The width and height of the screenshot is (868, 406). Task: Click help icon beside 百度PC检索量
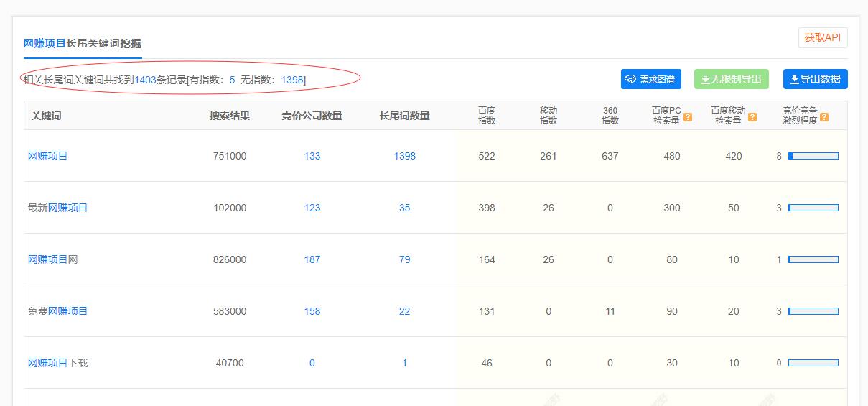(x=688, y=117)
